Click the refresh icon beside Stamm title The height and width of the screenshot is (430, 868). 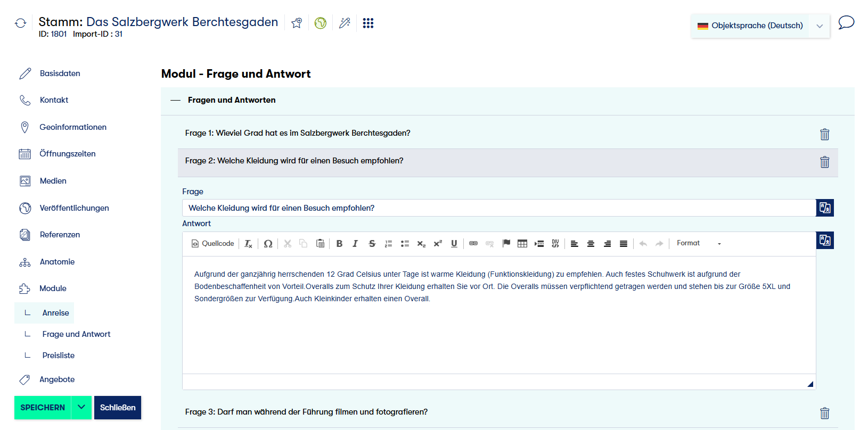pyautogui.click(x=20, y=23)
